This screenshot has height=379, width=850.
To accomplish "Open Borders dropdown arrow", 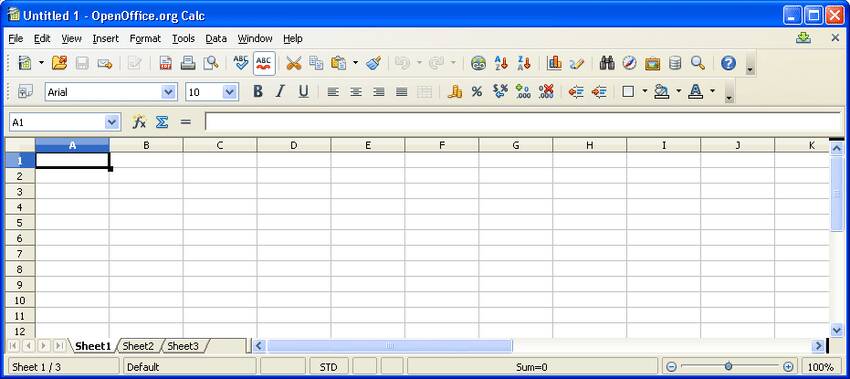I will coord(645,92).
